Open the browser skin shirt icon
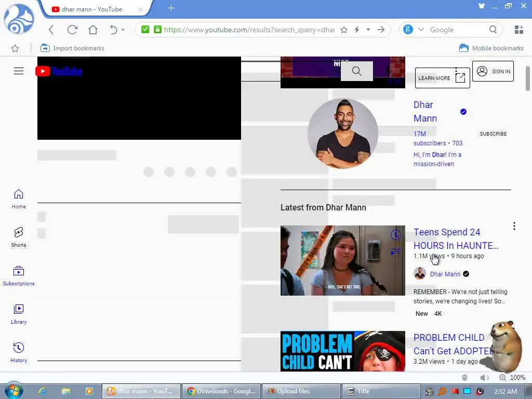 482,6
